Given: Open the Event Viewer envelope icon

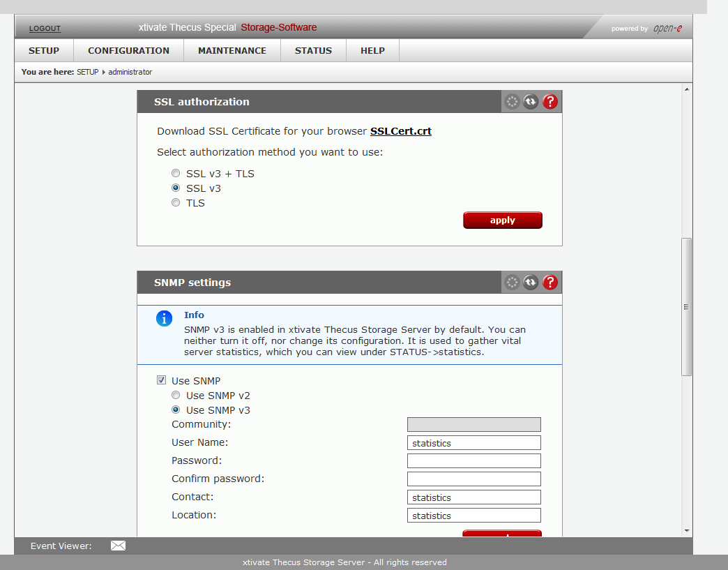Looking at the screenshot, I should point(118,546).
